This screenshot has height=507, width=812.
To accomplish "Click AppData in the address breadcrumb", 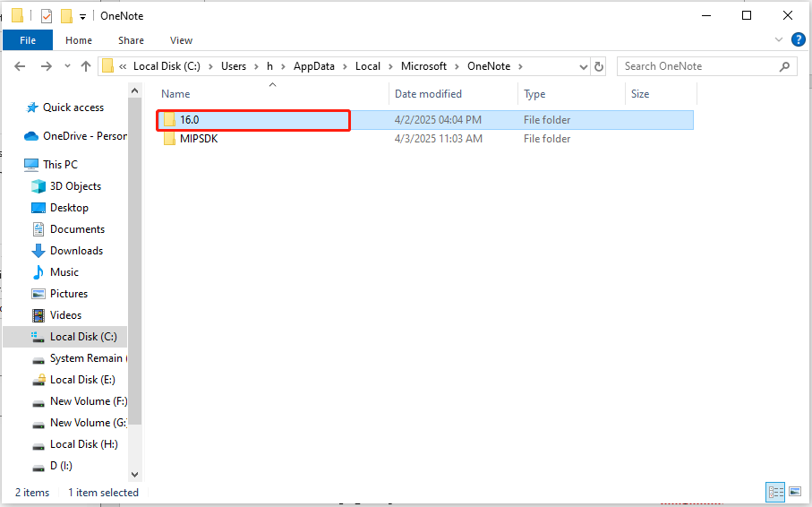I will (314, 66).
